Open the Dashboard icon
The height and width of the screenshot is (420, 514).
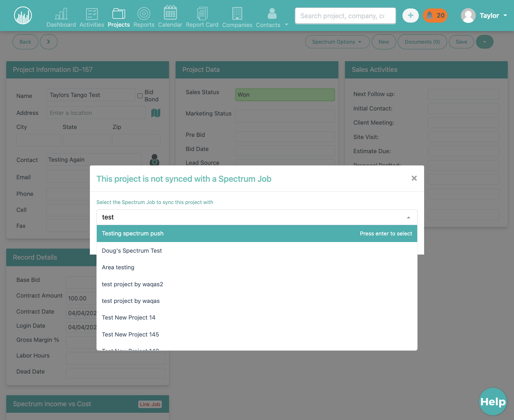(61, 14)
